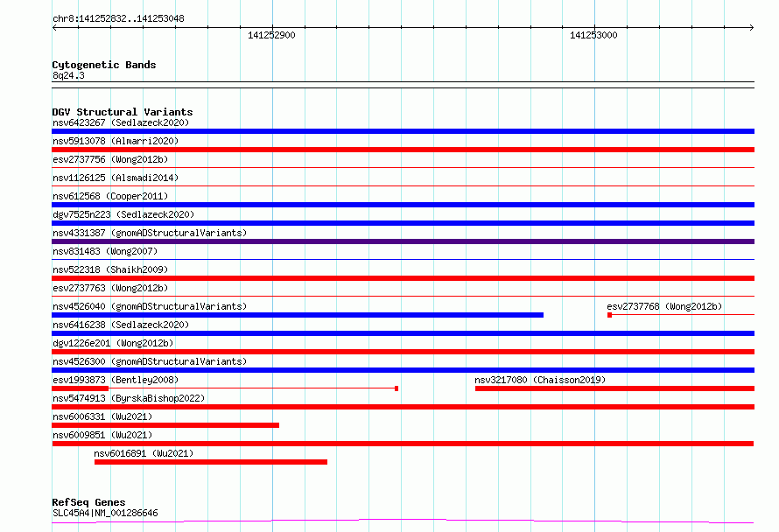Click the 141252900 ruler position label

click(271, 35)
